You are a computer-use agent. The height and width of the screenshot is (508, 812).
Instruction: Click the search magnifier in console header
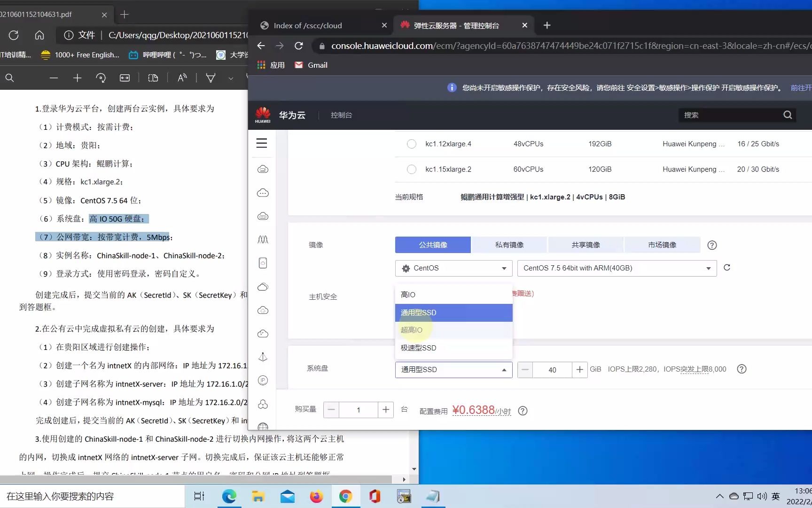(x=788, y=115)
